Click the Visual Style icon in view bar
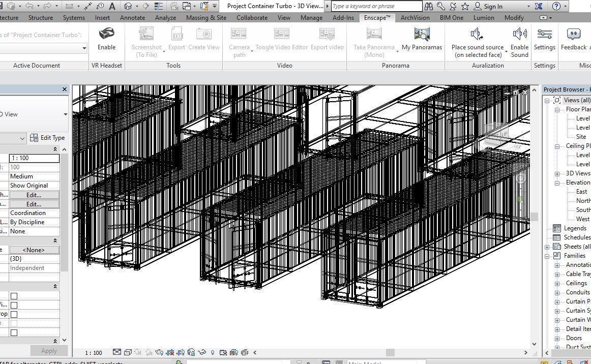The width and height of the screenshot is (591, 364). click(x=128, y=352)
